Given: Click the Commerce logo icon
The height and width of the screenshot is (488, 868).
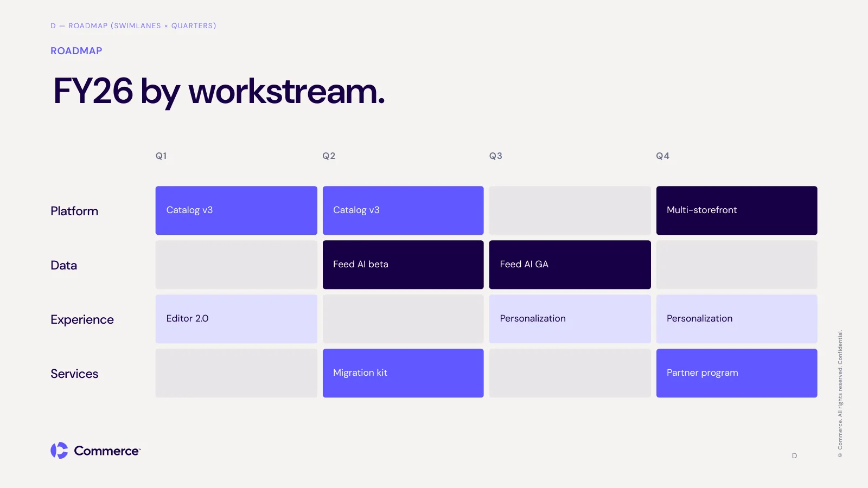Looking at the screenshot, I should [x=59, y=451].
